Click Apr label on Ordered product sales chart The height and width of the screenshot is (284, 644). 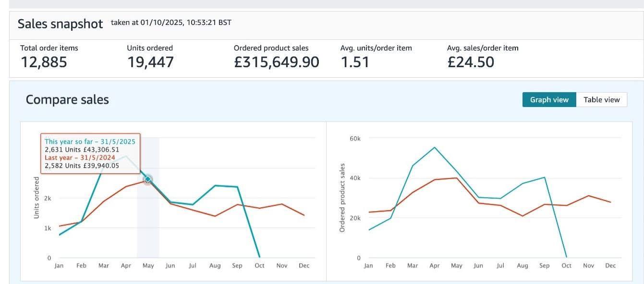pos(435,266)
